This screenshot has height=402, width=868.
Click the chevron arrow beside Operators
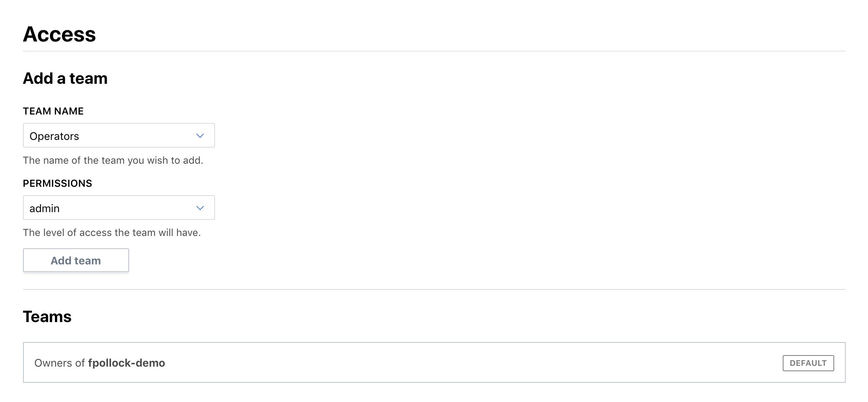pos(200,136)
